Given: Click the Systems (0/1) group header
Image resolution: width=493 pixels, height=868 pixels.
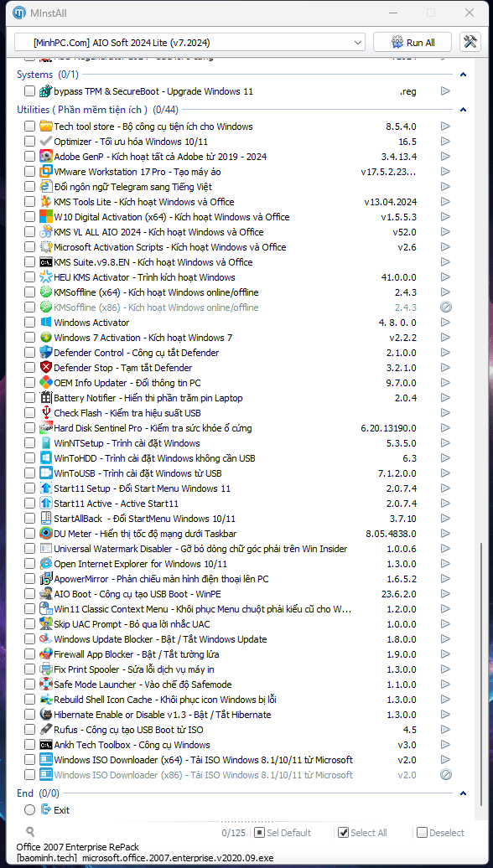Looking at the screenshot, I should click(48, 75).
